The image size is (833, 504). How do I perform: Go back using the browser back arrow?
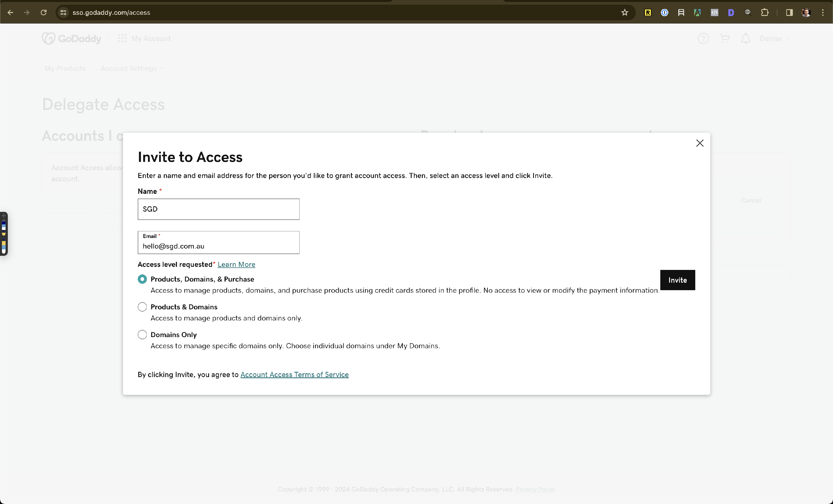coord(11,12)
